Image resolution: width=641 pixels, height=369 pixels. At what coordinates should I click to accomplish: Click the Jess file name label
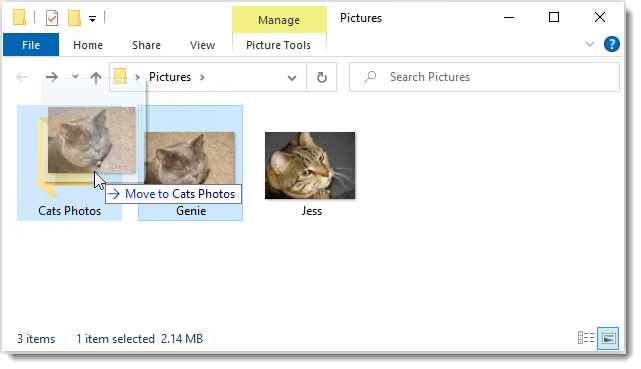(312, 211)
